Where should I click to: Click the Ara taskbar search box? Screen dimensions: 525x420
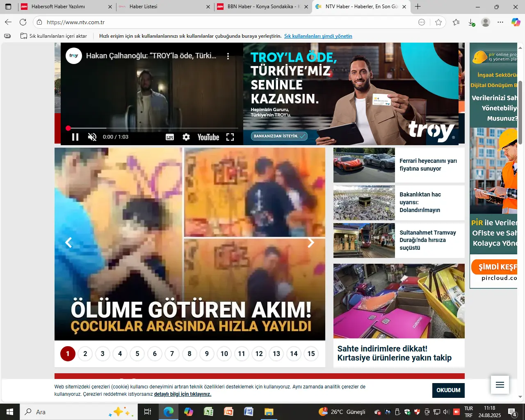[x=78, y=412]
